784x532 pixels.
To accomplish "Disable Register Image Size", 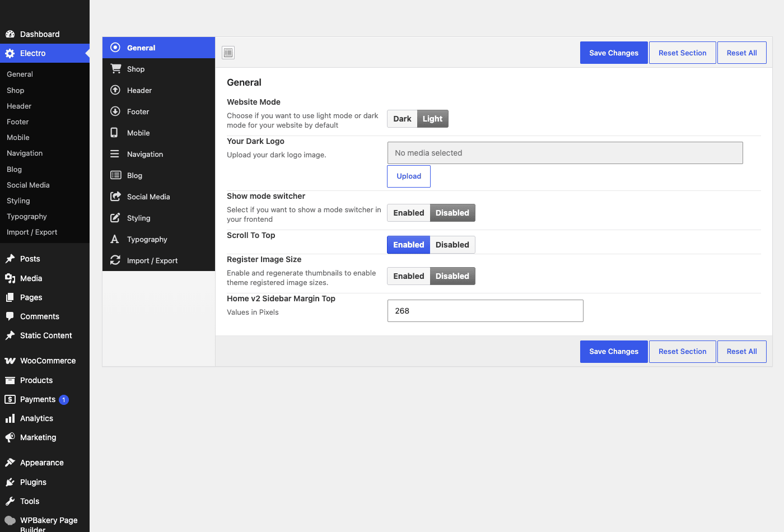I will tap(452, 276).
